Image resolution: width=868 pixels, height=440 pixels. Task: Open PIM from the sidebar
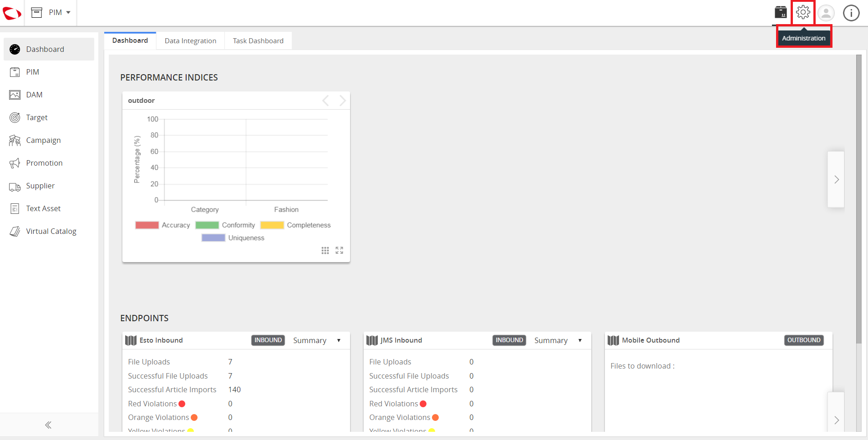click(49, 72)
